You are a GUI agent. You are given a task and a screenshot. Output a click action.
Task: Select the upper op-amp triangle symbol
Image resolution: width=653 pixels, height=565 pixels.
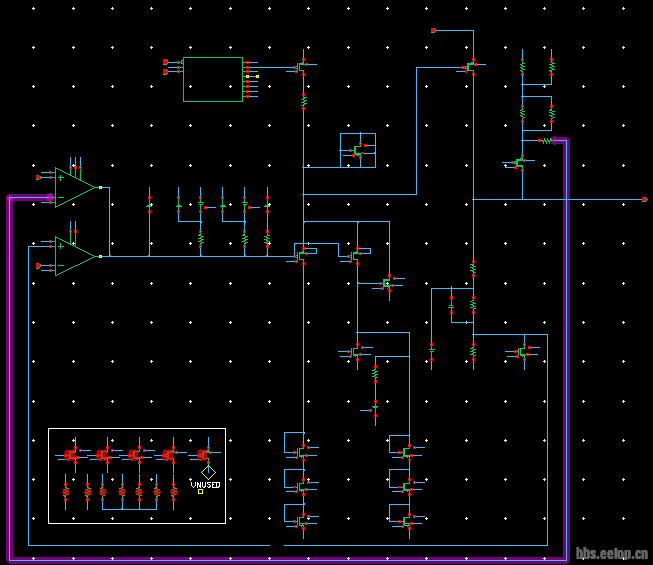point(73,187)
